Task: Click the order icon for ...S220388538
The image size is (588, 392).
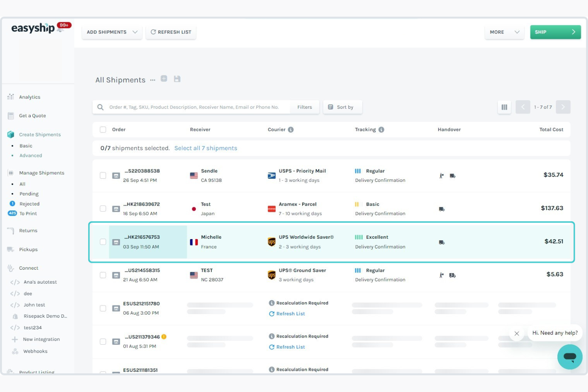Action: (x=116, y=176)
